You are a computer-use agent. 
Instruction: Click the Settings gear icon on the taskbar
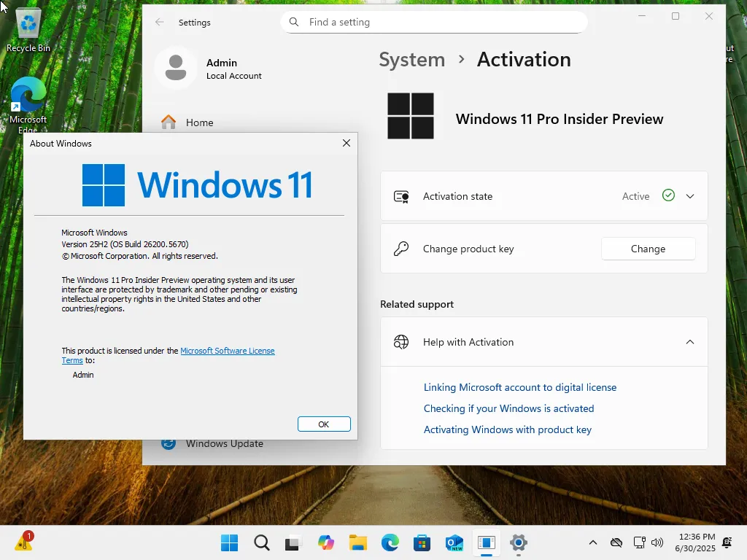[x=519, y=542]
